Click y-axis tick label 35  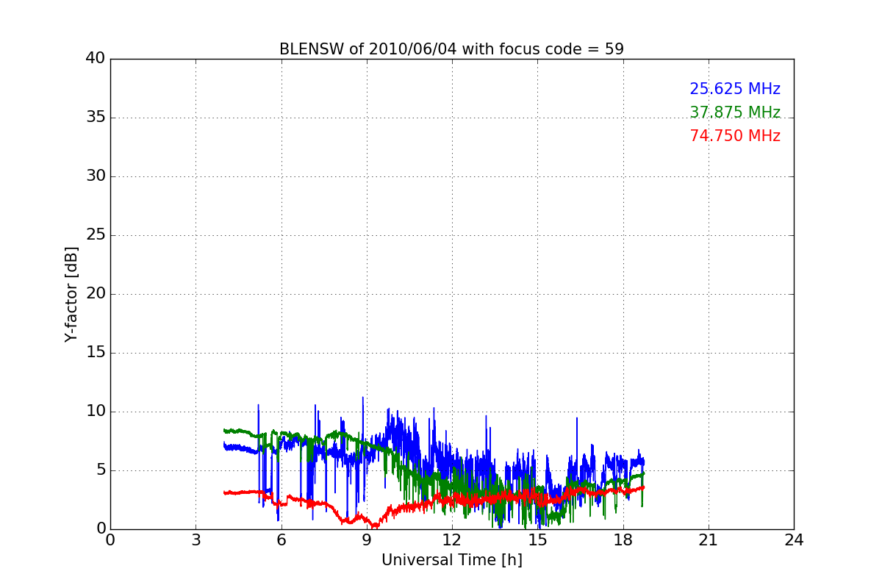coord(96,118)
